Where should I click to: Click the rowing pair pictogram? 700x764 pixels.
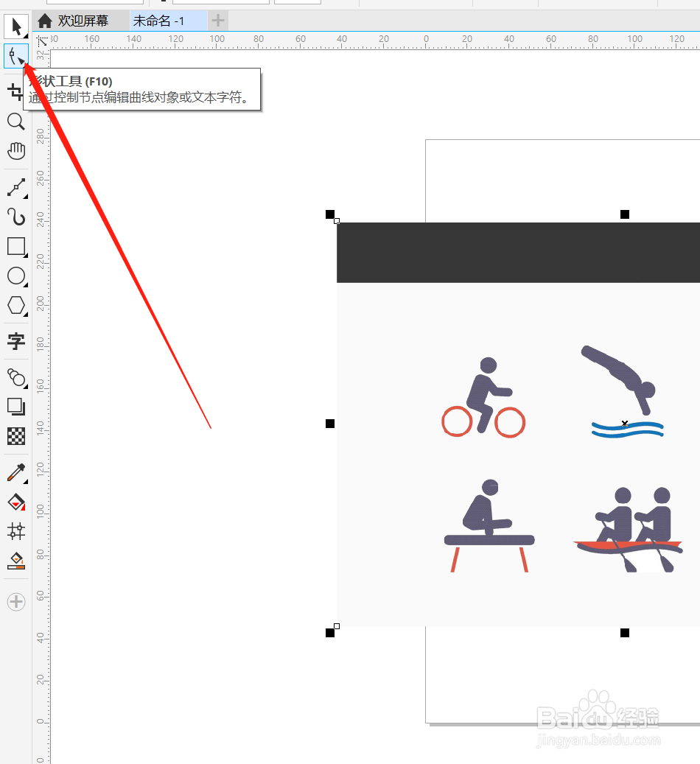pos(629,529)
